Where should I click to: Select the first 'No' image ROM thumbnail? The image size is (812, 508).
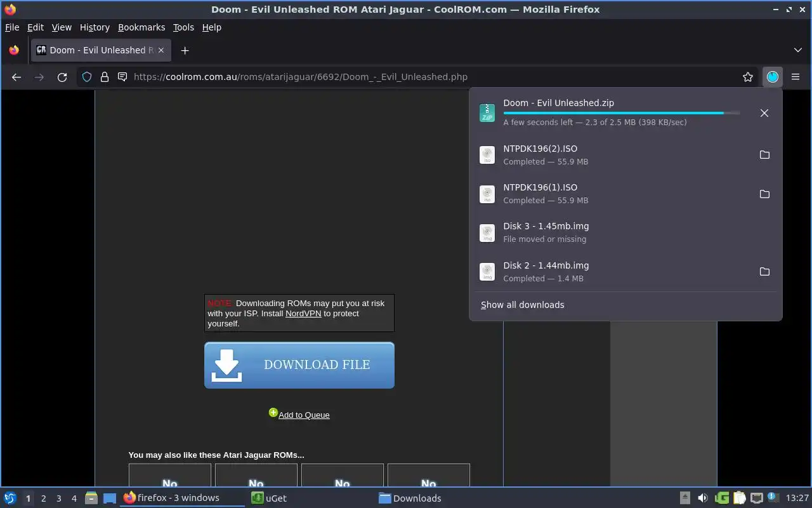pyautogui.click(x=170, y=476)
